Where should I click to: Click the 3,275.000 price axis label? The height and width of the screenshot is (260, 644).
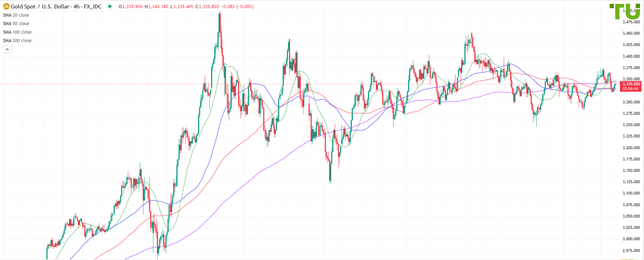631,113
